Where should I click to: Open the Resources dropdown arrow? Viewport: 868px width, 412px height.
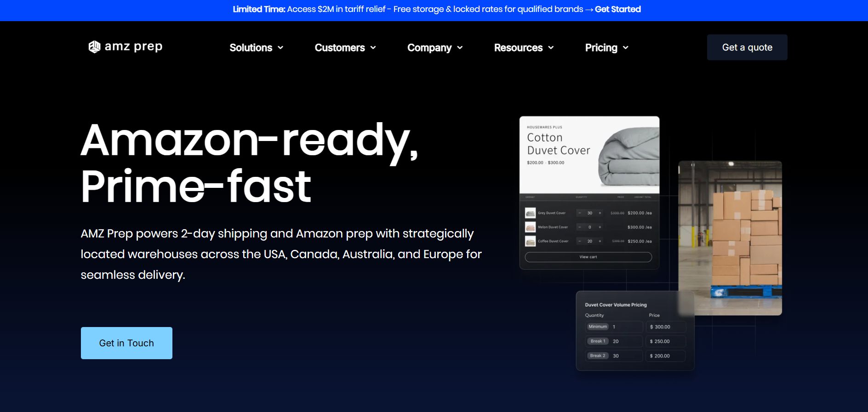tap(551, 48)
